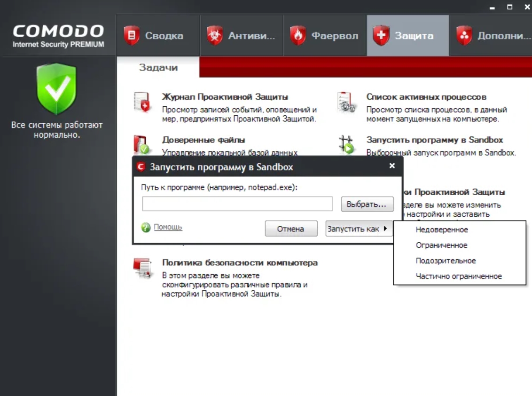Switch to the Антивирус tab
Viewport: 532px width, 396px height.
pos(242,36)
